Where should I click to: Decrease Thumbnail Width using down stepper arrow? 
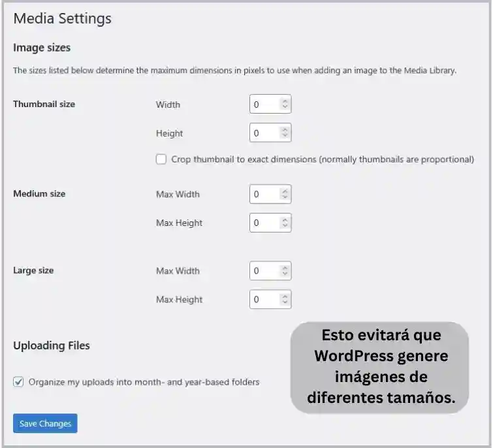(285, 106)
